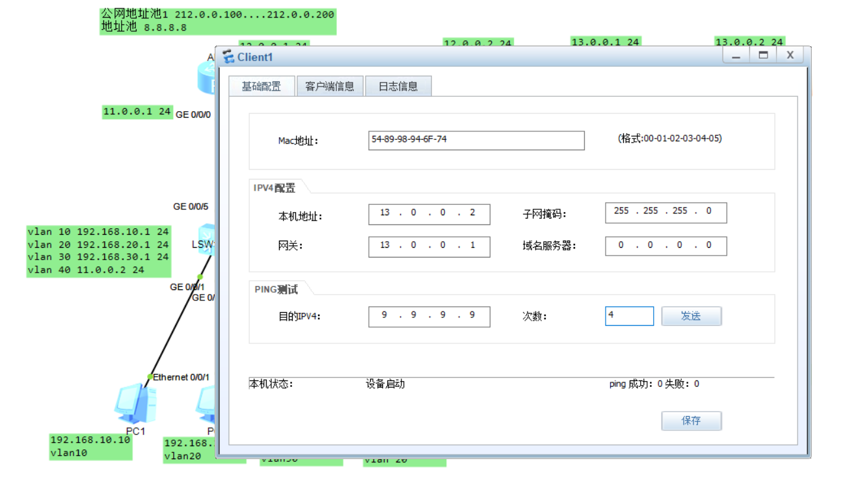Click the Ethernet 0/0/1 port label
860x504 pixels.
[x=181, y=377]
